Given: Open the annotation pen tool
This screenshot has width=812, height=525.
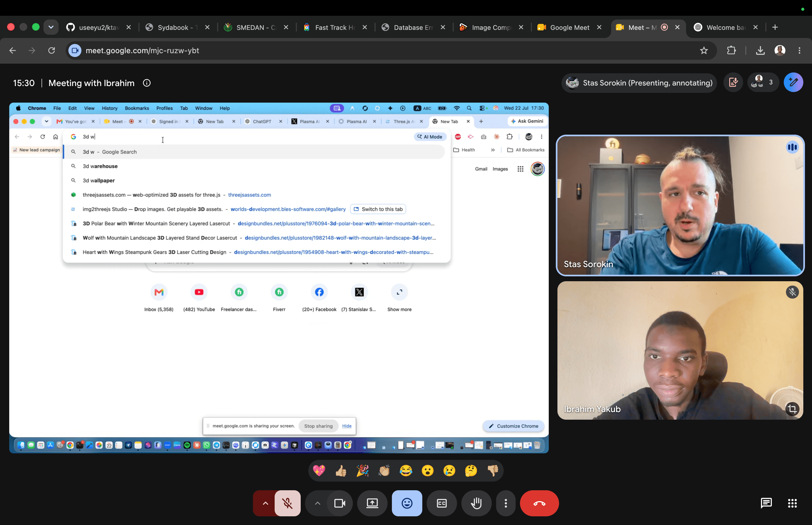Looking at the screenshot, I should (x=793, y=83).
